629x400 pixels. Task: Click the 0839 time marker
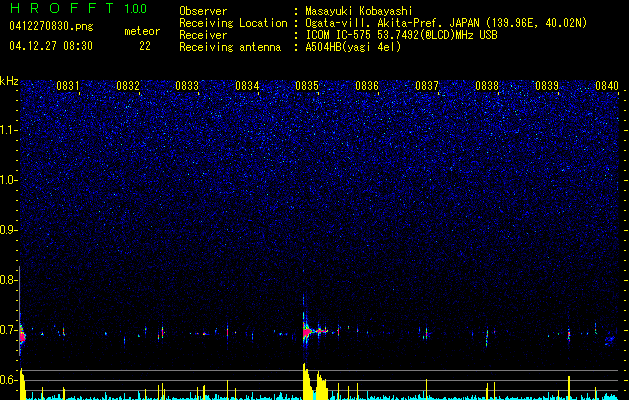[x=547, y=86]
